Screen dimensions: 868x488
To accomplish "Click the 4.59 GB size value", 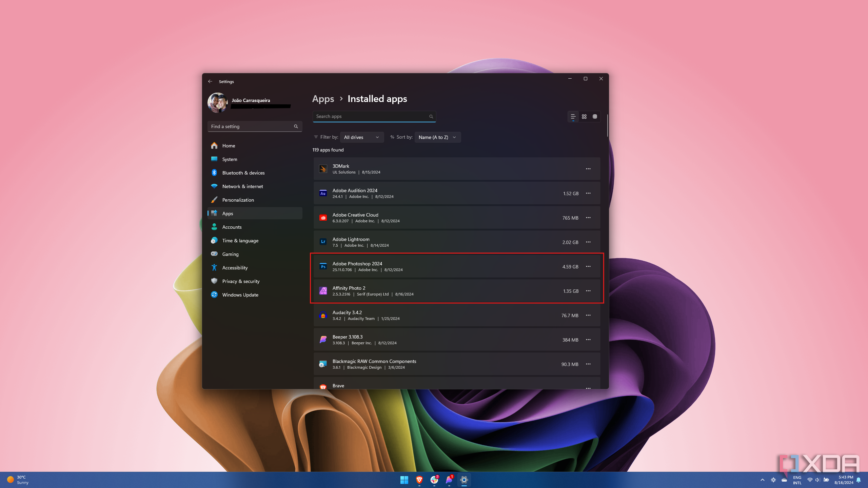I will coord(570,266).
